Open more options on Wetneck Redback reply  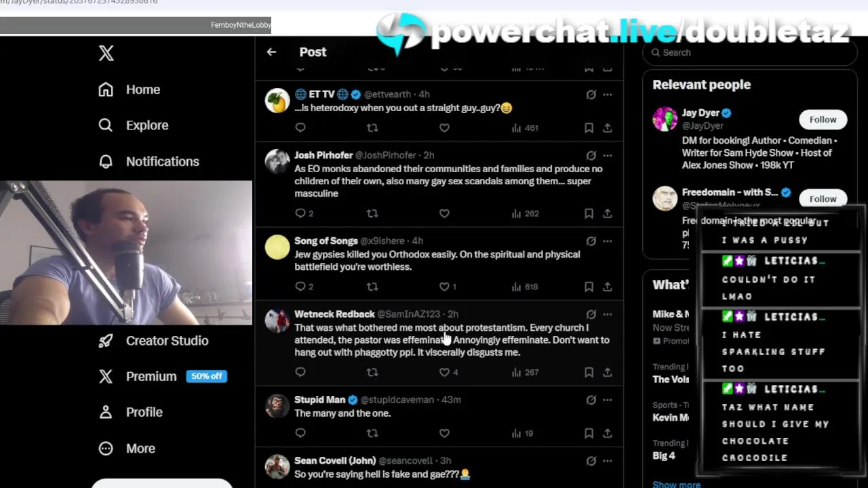pos(608,314)
